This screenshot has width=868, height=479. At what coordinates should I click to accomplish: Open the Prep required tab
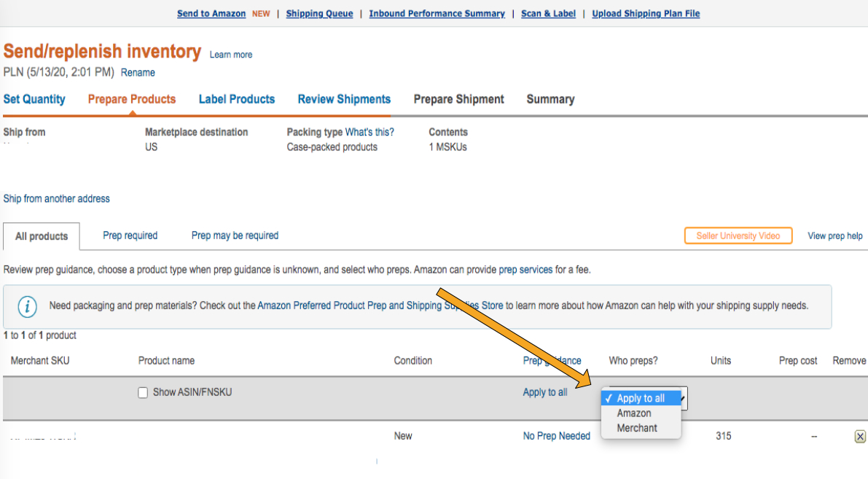pos(130,235)
